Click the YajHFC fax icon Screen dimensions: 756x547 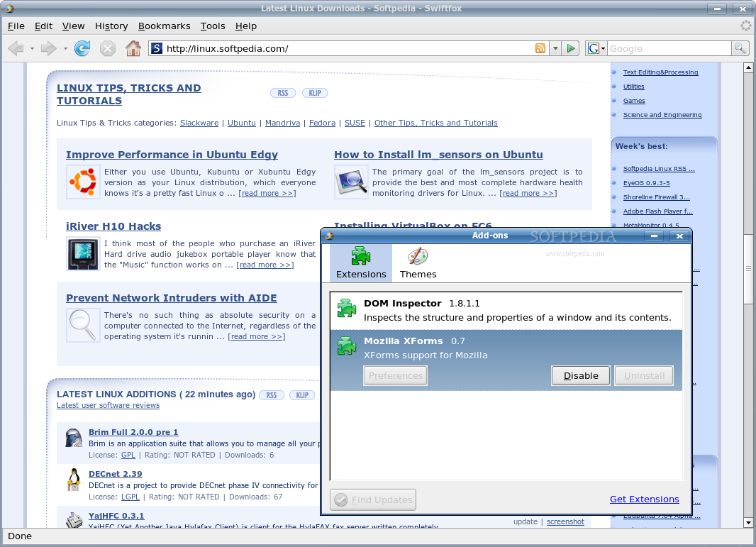tap(74, 520)
